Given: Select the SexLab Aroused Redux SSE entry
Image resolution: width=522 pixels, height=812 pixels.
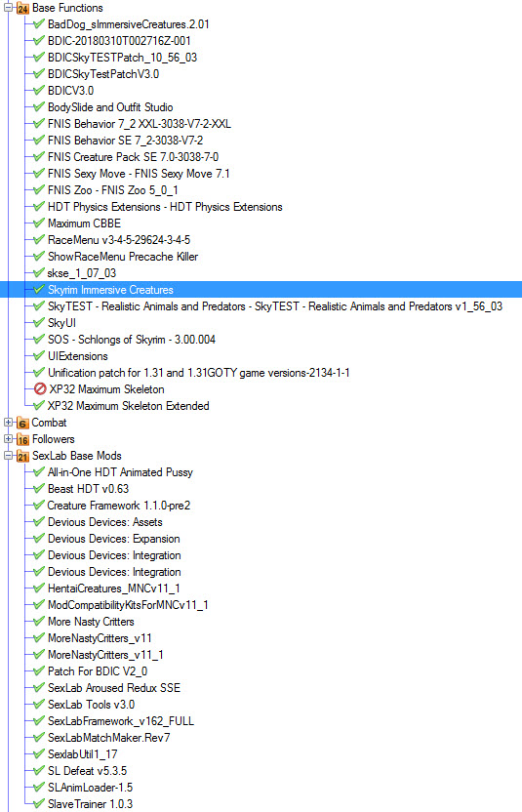Looking at the screenshot, I should click(x=114, y=688).
